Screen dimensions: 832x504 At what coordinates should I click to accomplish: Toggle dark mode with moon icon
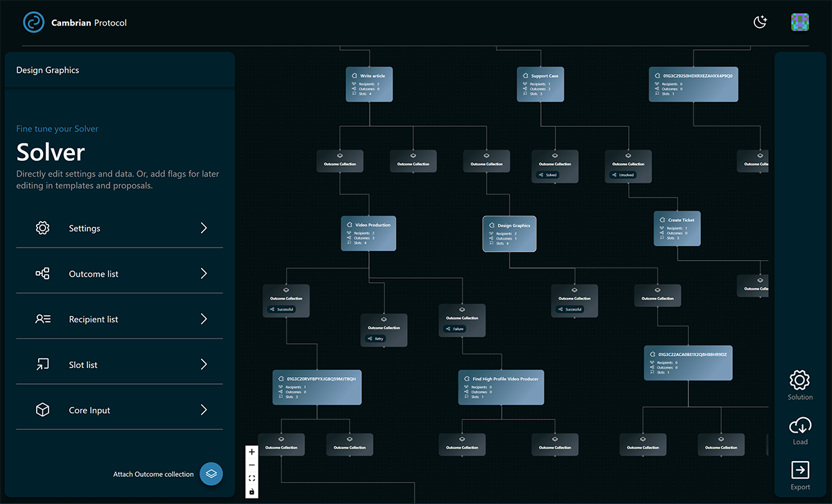click(761, 22)
